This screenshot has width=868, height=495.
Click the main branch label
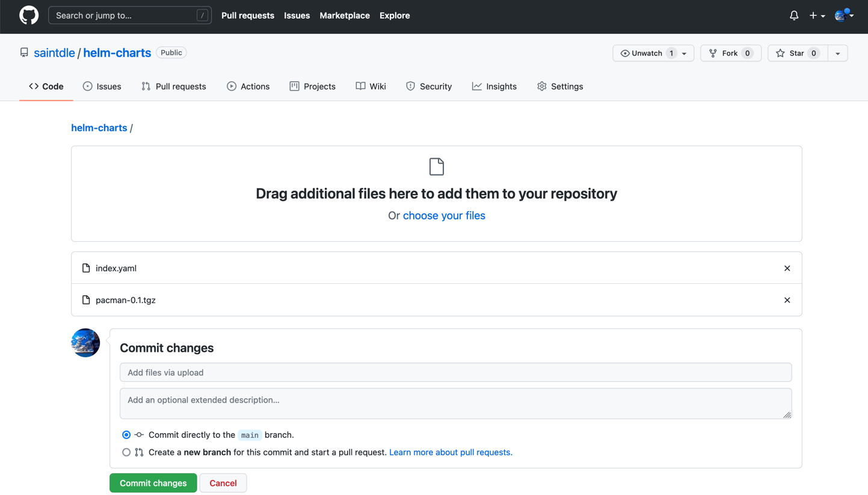coord(250,435)
